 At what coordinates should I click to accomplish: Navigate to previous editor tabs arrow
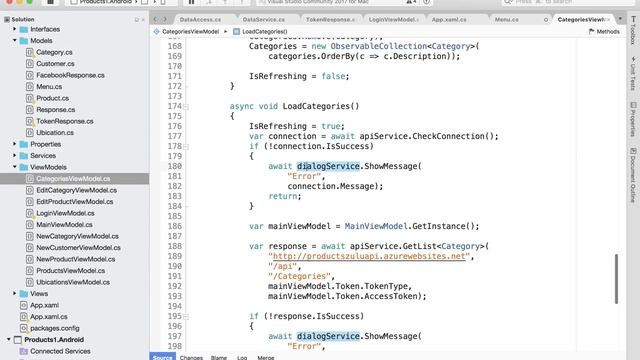(x=156, y=19)
